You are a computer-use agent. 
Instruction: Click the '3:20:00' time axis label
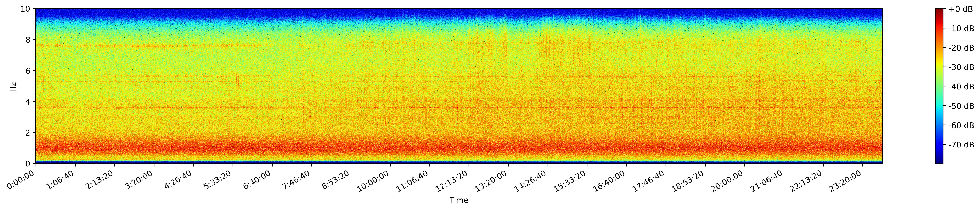coord(140,179)
